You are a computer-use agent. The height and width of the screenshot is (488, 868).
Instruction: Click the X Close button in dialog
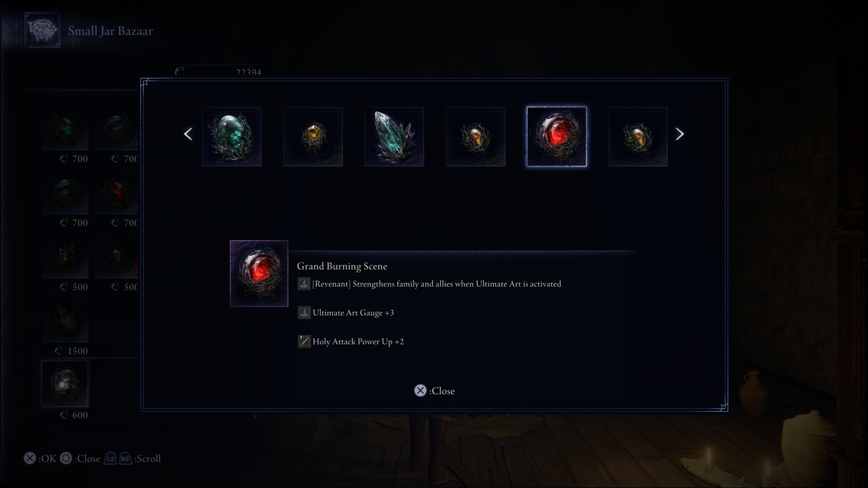[x=434, y=391]
